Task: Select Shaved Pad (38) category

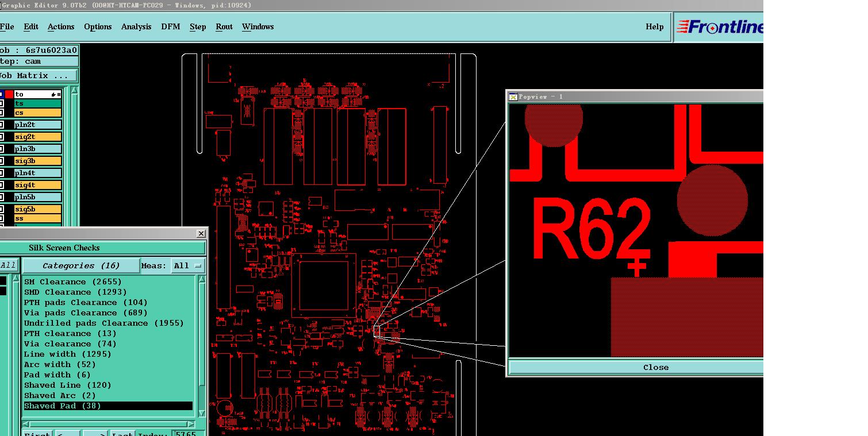Action: [108, 406]
